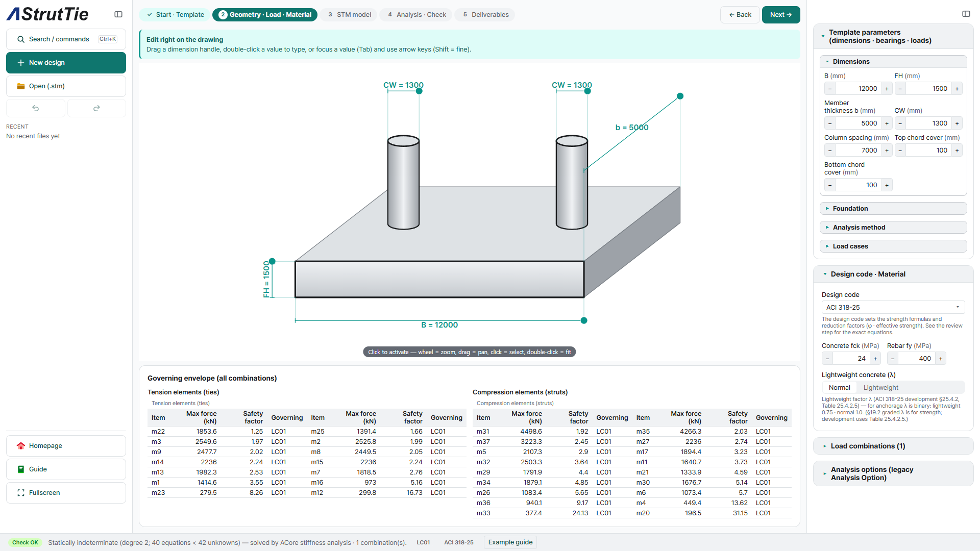Expand the Foundation section
This screenshot has width=980, height=551.
pyautogui.click(x=893, y=209)
